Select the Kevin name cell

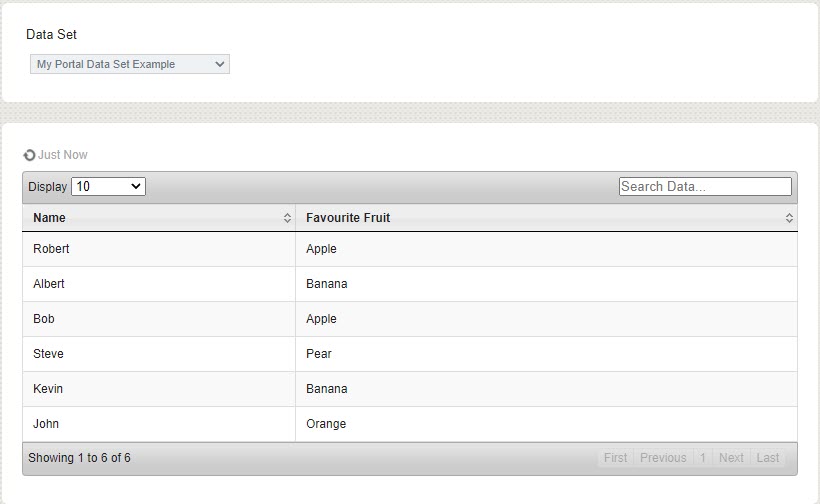(x=159, y=389)
